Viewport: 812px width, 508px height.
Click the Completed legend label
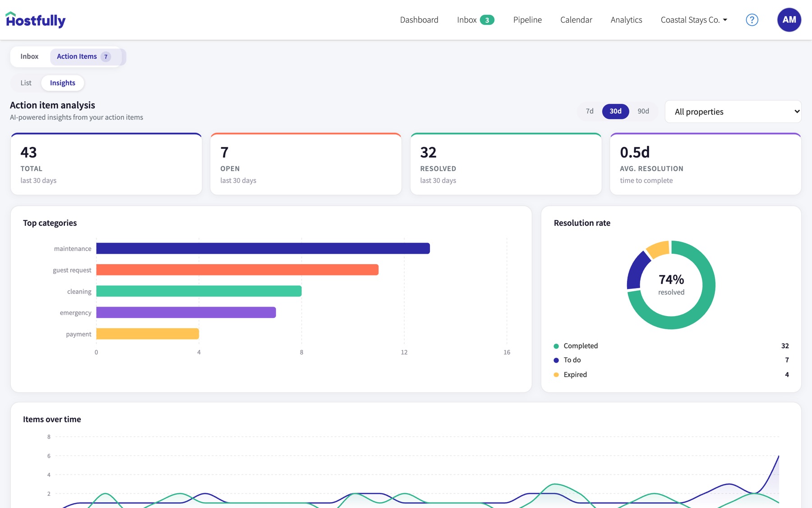point(581,346)
